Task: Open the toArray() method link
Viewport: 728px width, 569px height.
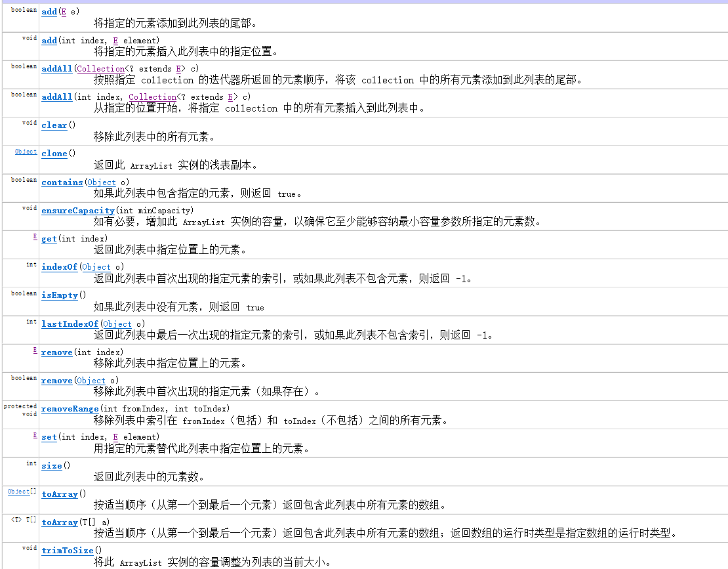Action: (x=60, y=494)
